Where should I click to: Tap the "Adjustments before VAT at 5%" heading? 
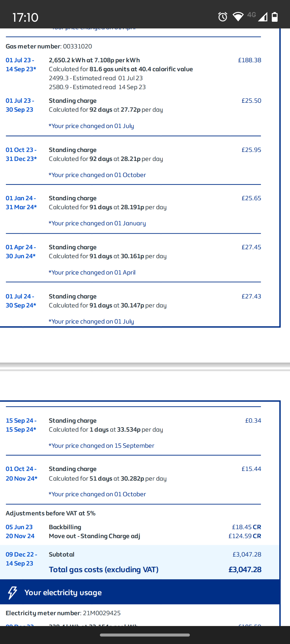(51, 513)
